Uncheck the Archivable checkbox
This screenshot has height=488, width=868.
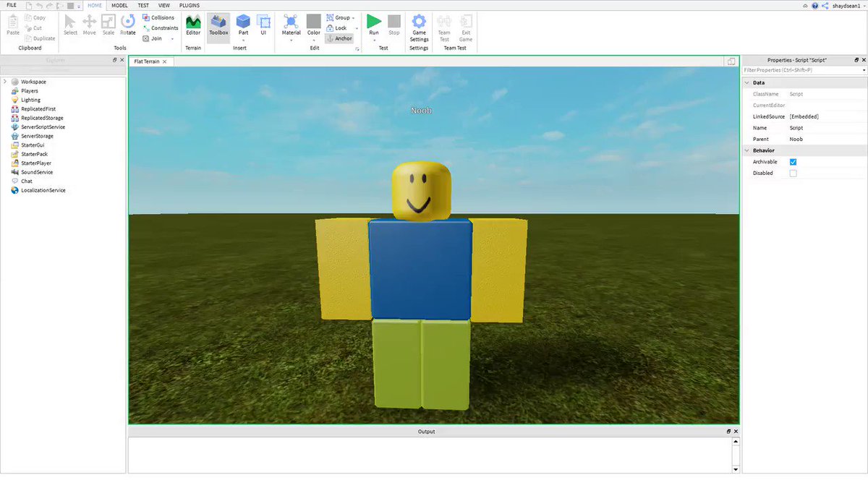click(x=793, y=162)
